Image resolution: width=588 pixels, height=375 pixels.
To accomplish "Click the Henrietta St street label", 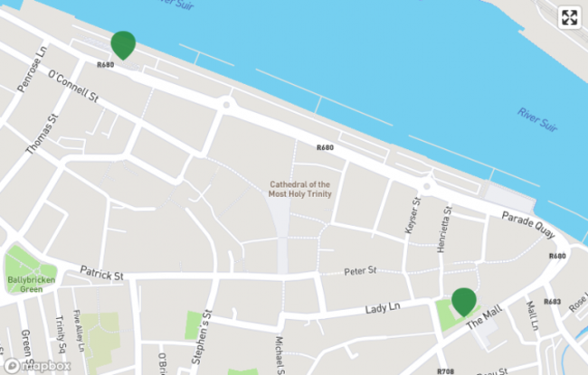I will coord(445,230).
